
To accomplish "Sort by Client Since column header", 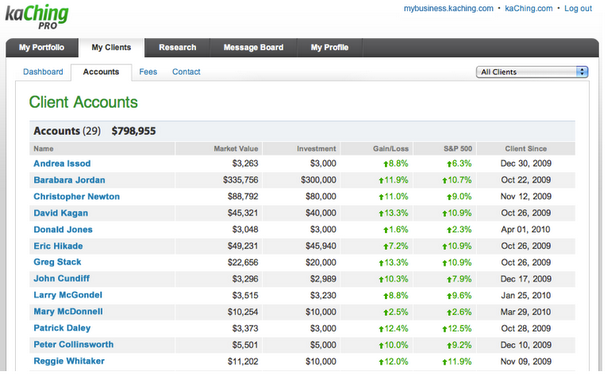I will coord(526,149).
